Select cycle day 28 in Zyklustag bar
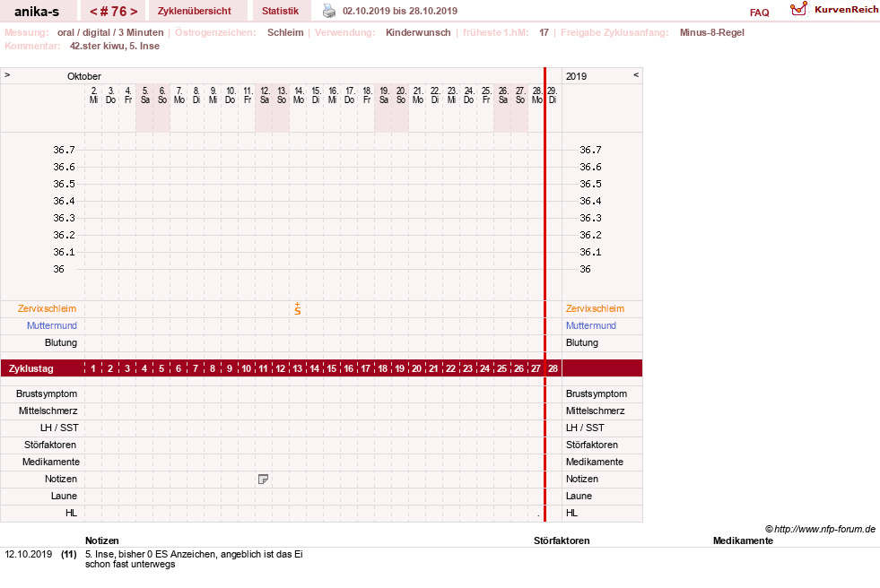880x588 pixels. (553, 368)
